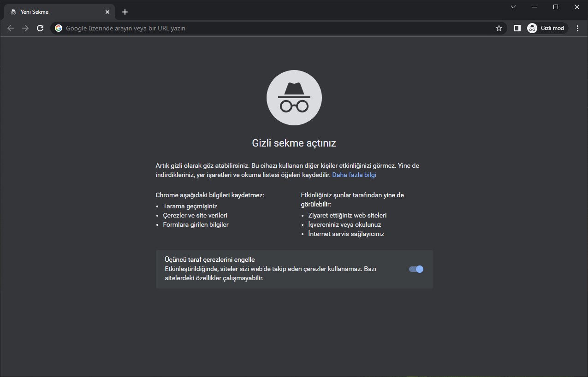Screen dimensions: 588x377
Task: Open the Gizli mod profile button
Action: click(547, 28)
